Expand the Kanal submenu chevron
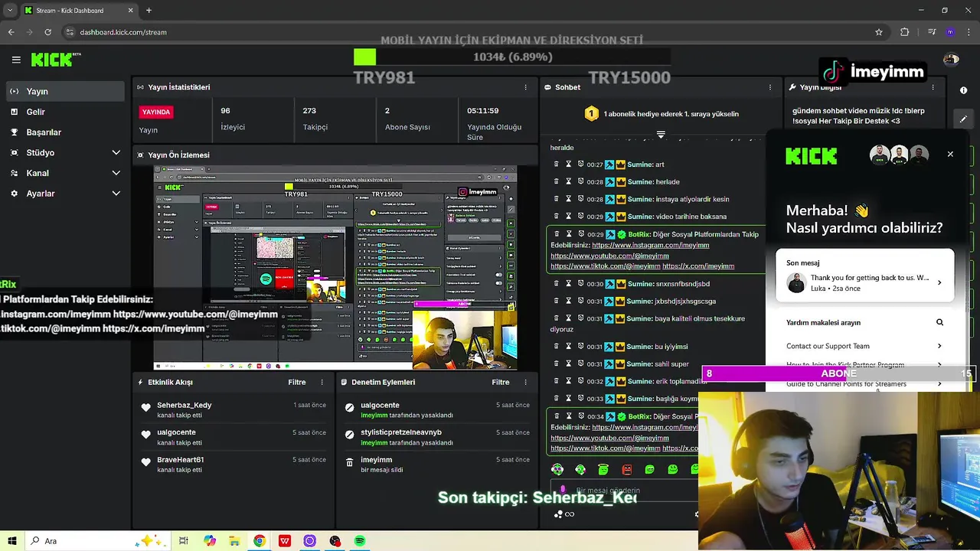 (116, 173)
